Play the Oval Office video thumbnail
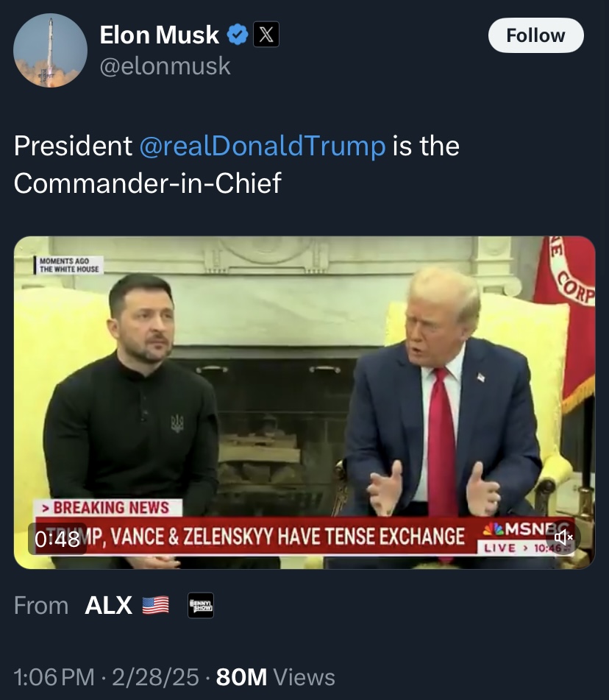The height and width of the screenshot is (700, 609). tap(304, 383)
